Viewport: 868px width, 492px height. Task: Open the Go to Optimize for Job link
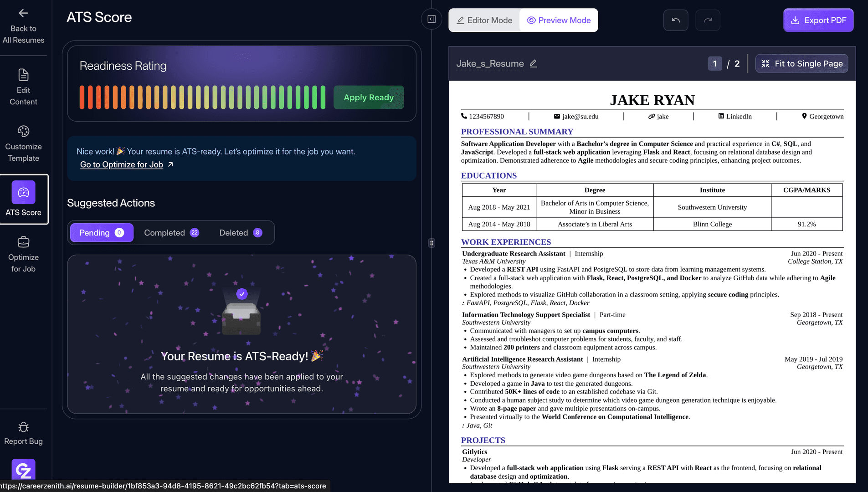pyautogui.click(x=126, y=164)
